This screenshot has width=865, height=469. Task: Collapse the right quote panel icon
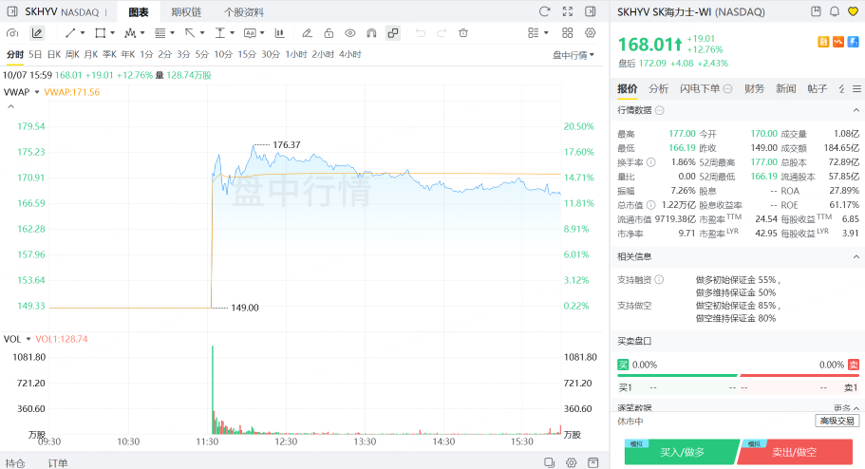[590, 12]
